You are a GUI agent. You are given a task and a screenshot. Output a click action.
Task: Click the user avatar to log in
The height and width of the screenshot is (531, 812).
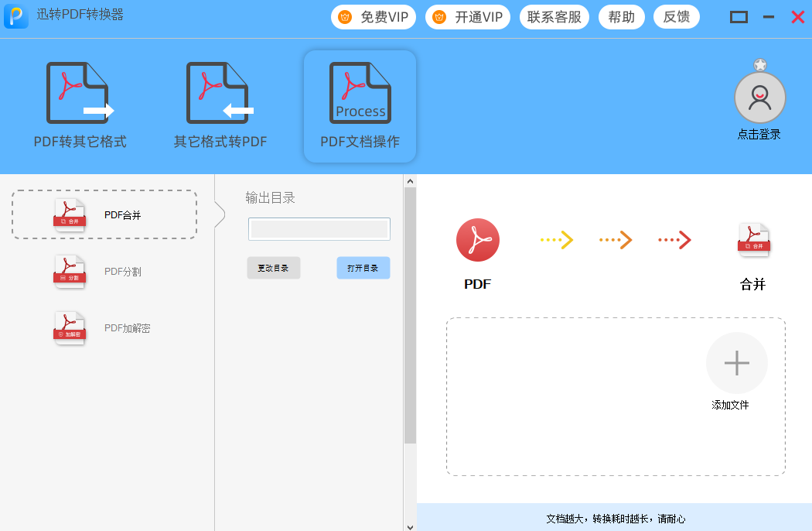click(x=759, y=98)
